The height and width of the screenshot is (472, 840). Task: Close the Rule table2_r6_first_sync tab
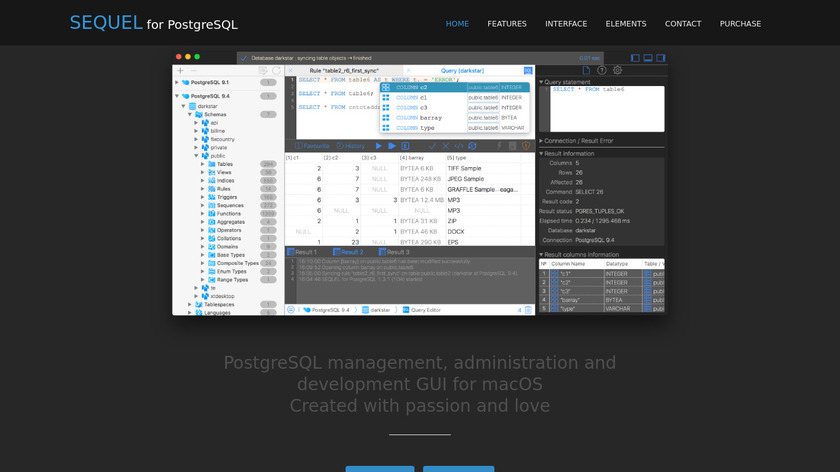tap(290, 71)
